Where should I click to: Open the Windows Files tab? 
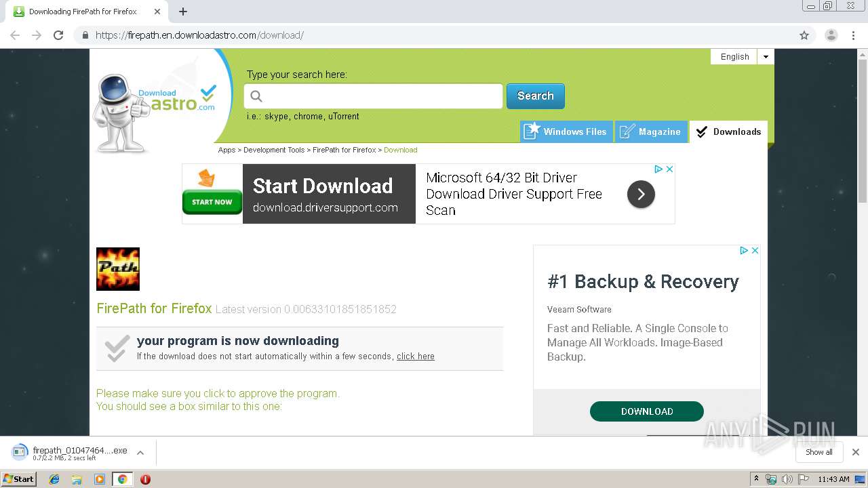[566, 131]
